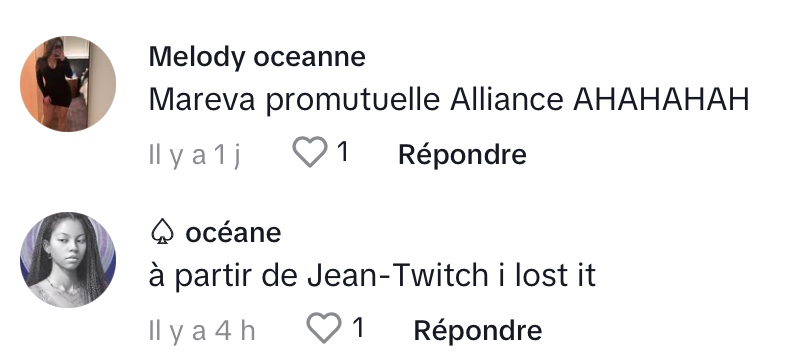This screenshot has height=362, width=802.
Task: Like Melody oceanne's comment with the heart
Action: coord(310,152)
